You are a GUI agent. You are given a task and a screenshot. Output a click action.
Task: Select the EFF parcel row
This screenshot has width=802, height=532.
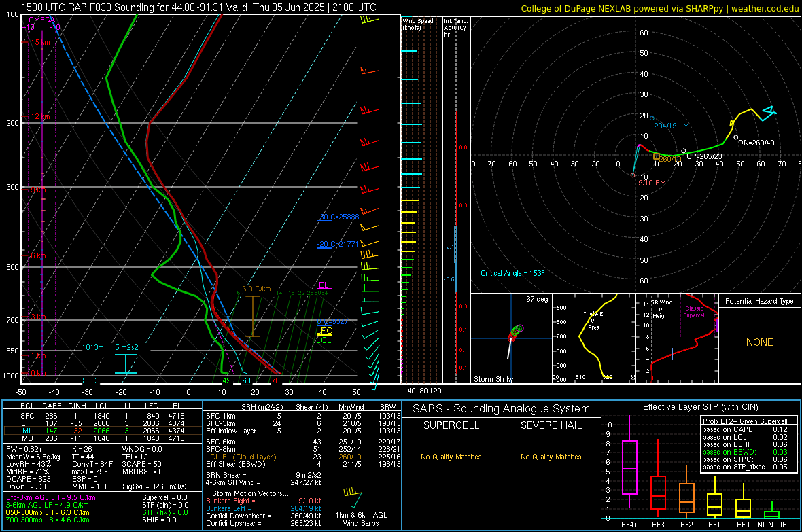(101, 423)
